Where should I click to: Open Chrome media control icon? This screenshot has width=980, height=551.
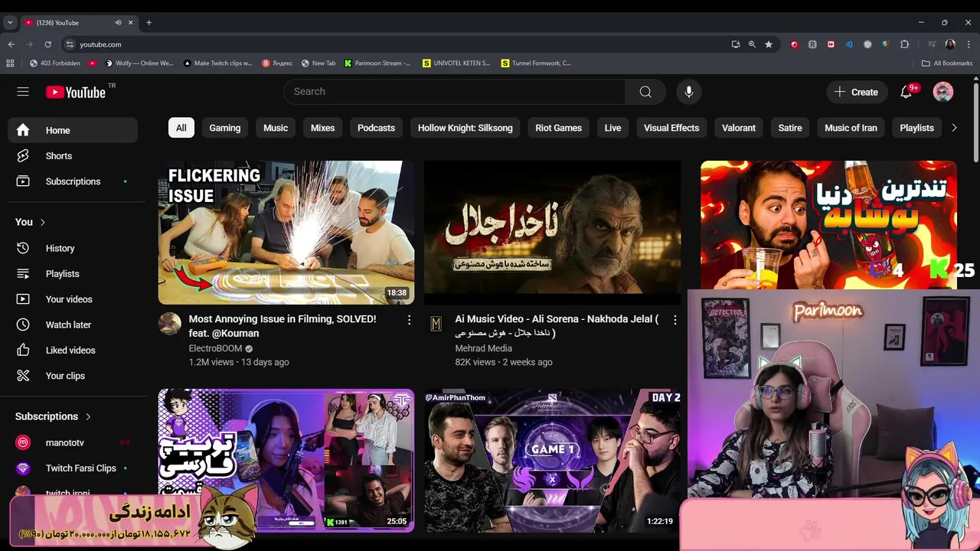point(932,44)
